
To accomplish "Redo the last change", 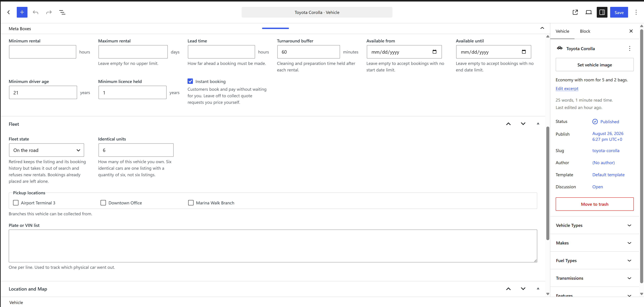I will point(49,12).
